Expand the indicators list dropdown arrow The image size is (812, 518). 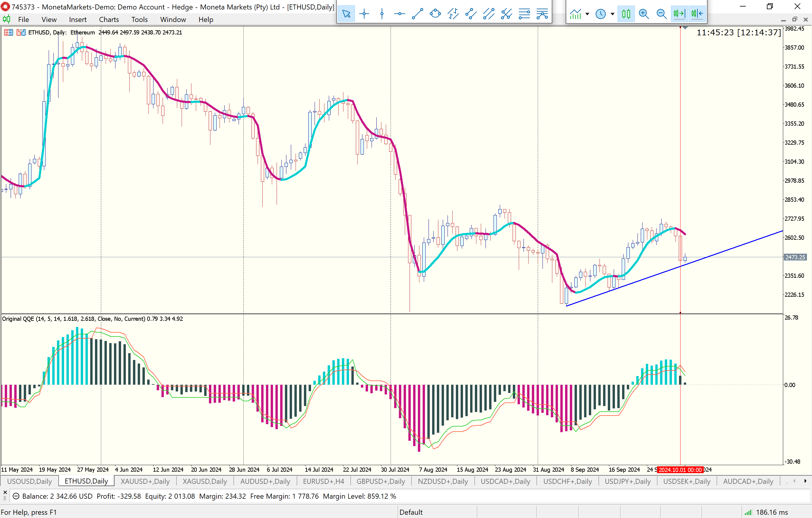tap(587, 14)
